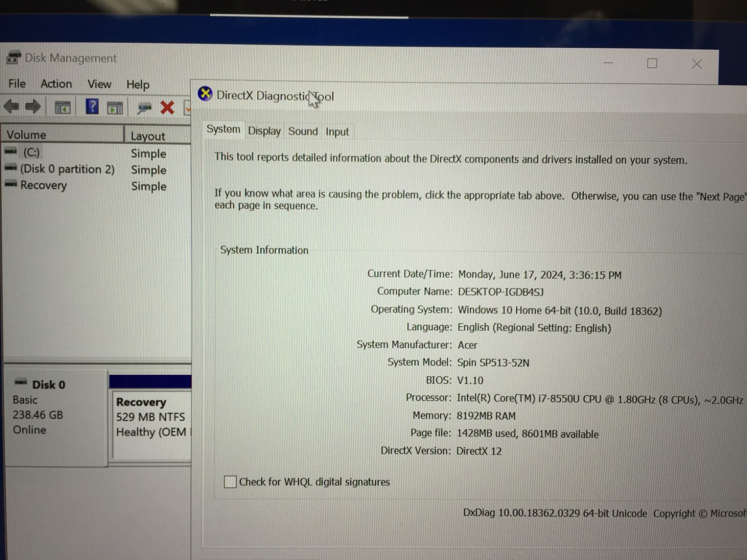This screenshot has height=560, width=747.
Task: Select the (C:) volume drive icon
Action: coord(11,151)
